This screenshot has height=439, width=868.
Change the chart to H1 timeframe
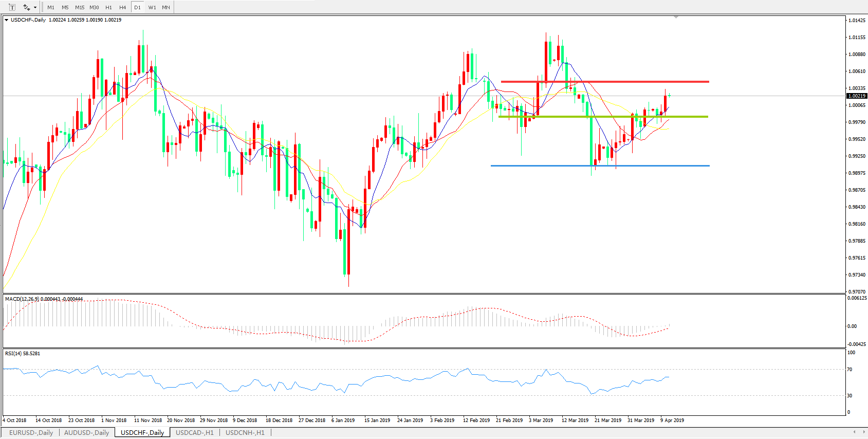[108, 7]
